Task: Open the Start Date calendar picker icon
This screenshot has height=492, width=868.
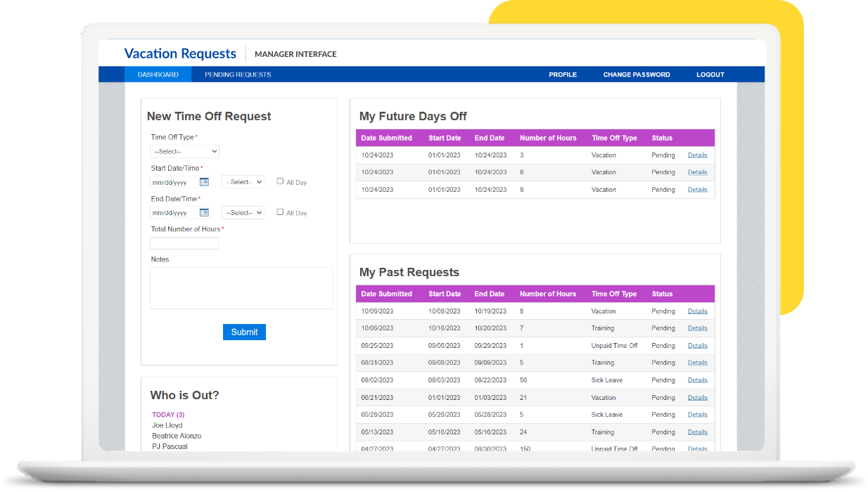Action: coord(204,182)
